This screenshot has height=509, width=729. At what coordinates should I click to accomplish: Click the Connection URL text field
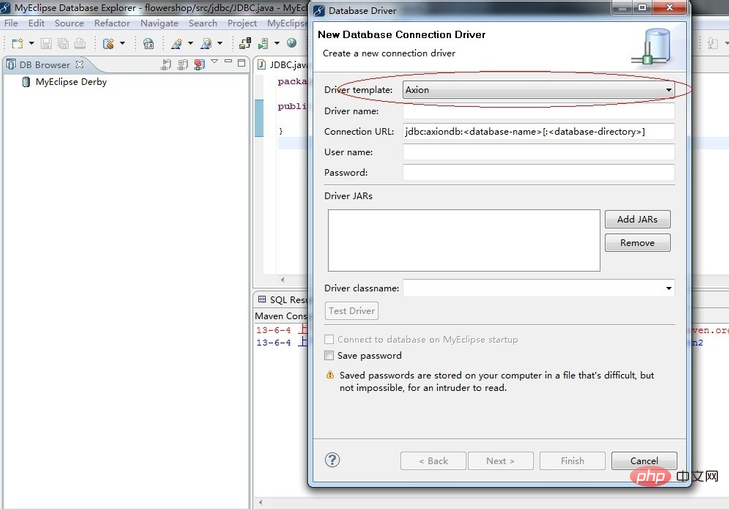coord(538,132)
